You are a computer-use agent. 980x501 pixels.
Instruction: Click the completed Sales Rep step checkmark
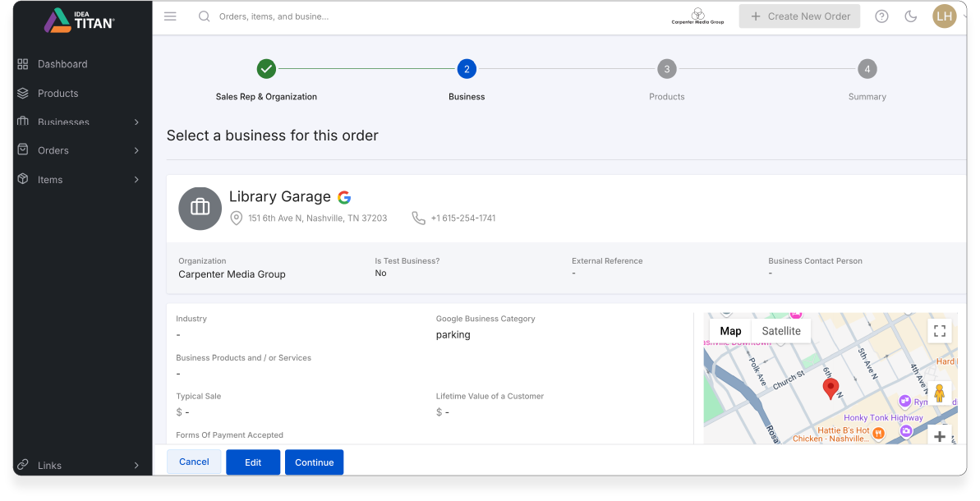(266, 69)
